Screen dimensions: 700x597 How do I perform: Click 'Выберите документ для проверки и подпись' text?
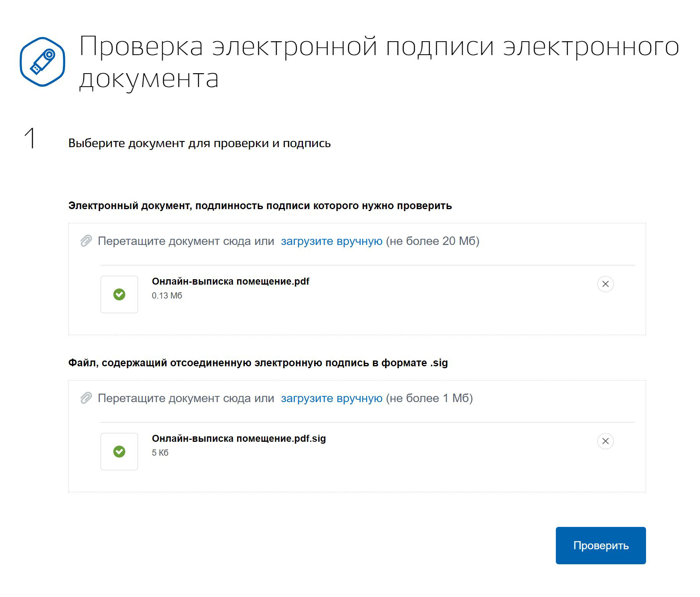click(x=199, y=143)
